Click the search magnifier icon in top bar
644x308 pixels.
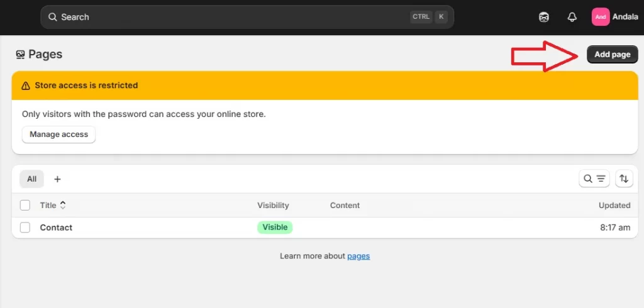click(53, 17)
